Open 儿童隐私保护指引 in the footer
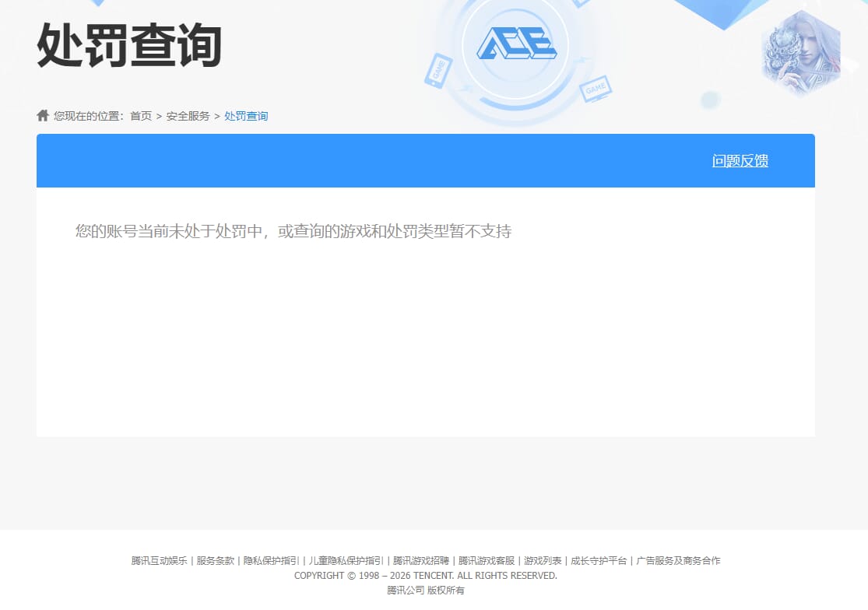Viewport: 868px width, 610px height. click(x=344, y=560)
